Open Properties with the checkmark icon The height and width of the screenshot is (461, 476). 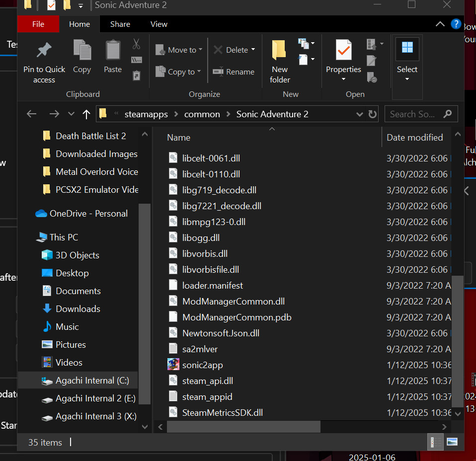pos(343,51)
